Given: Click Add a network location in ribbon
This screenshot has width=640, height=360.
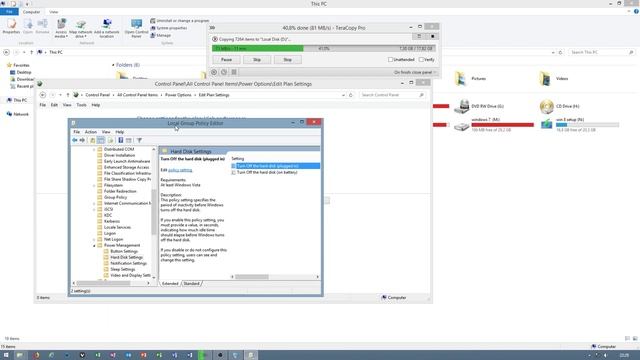Looking at the screenshot, I should coord(107,28).
